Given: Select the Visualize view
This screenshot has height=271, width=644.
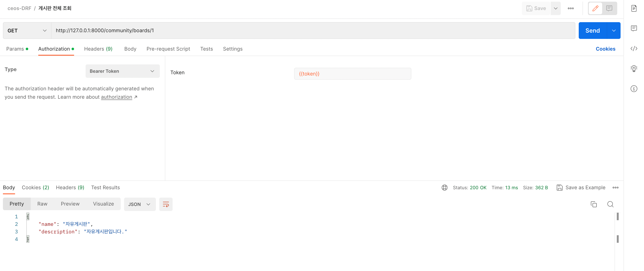Looking at the screenshot, I should tap(104, 204).
